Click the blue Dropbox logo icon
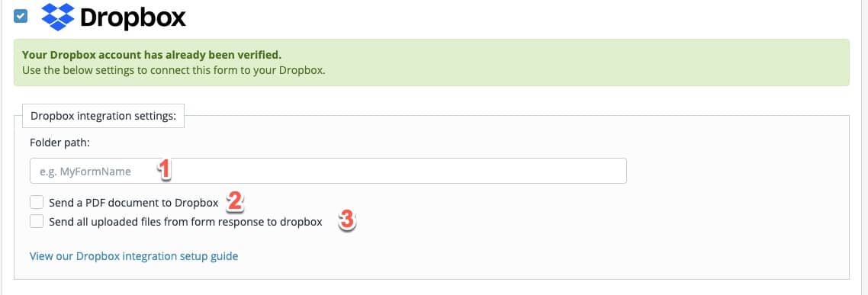 (x=58, y=18)
